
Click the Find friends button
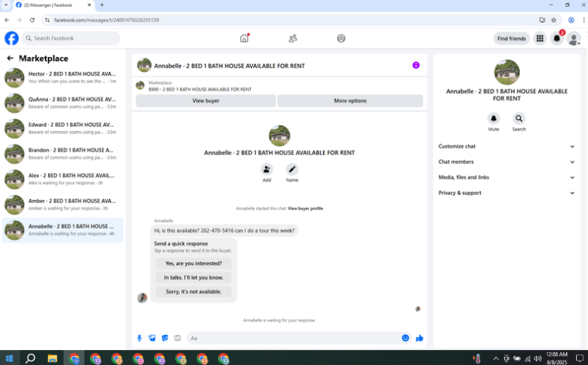pos(512,38)
